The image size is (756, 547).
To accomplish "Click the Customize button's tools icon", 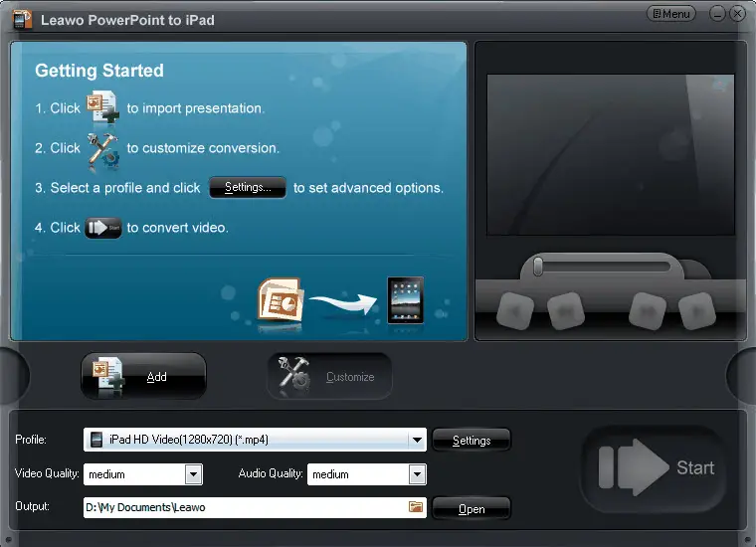I will (x=294, y=376).
